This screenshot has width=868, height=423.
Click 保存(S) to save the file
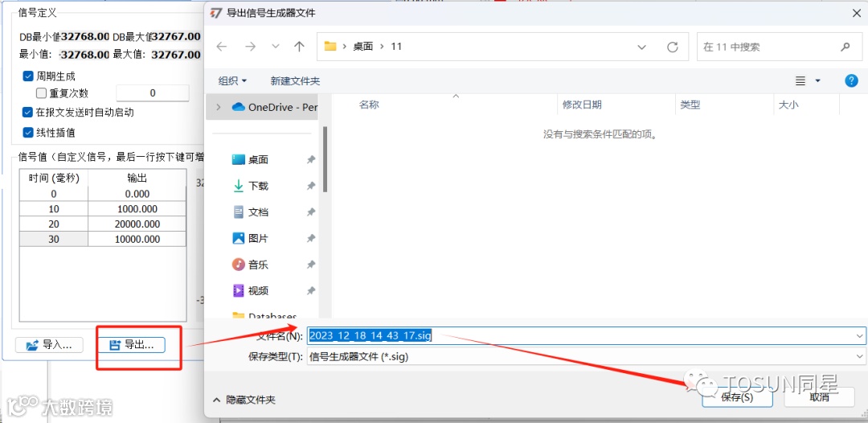click(x=737, y=397)
